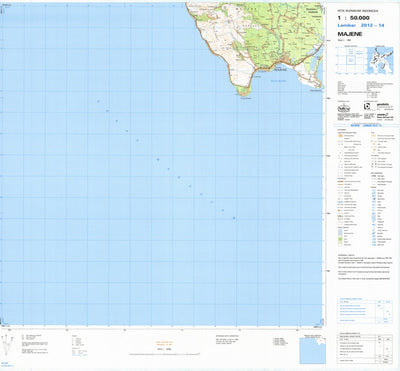The image size is (400, 371).
Task: Click the Majene town label on the coast
Action: [x=280, y=70]
